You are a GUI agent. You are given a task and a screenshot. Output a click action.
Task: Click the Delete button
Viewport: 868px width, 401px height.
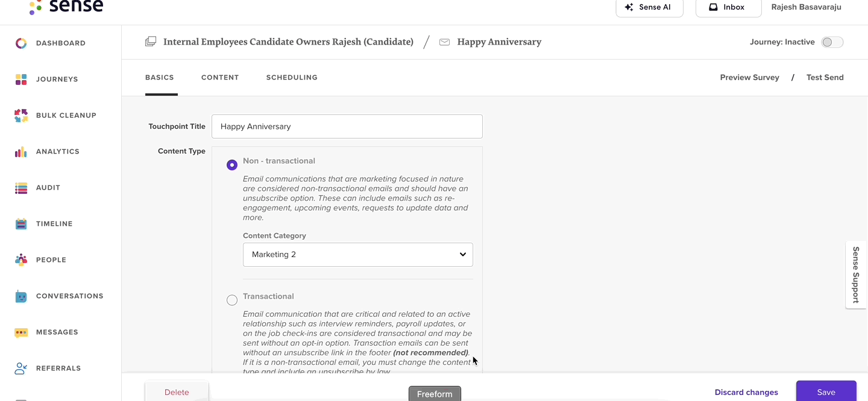pos(177,392)
